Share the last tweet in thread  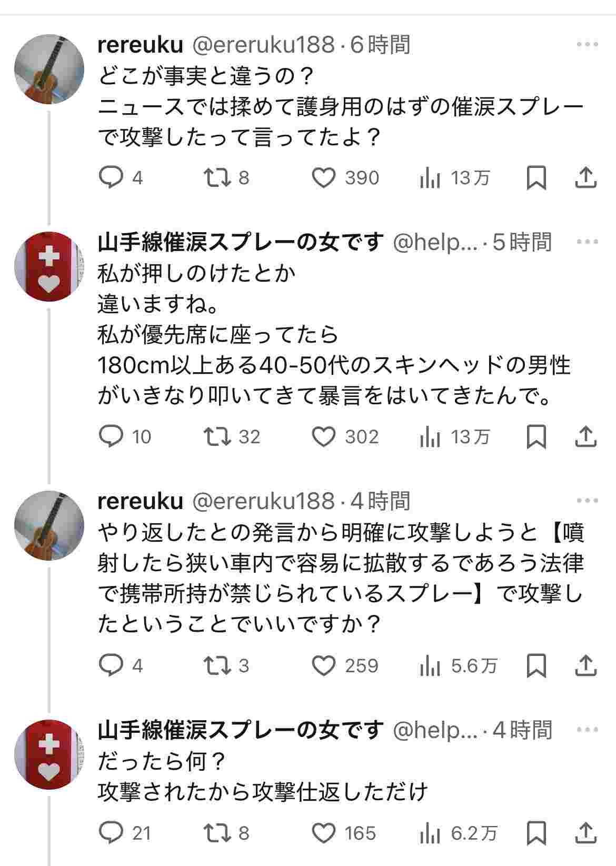point(585,833)
